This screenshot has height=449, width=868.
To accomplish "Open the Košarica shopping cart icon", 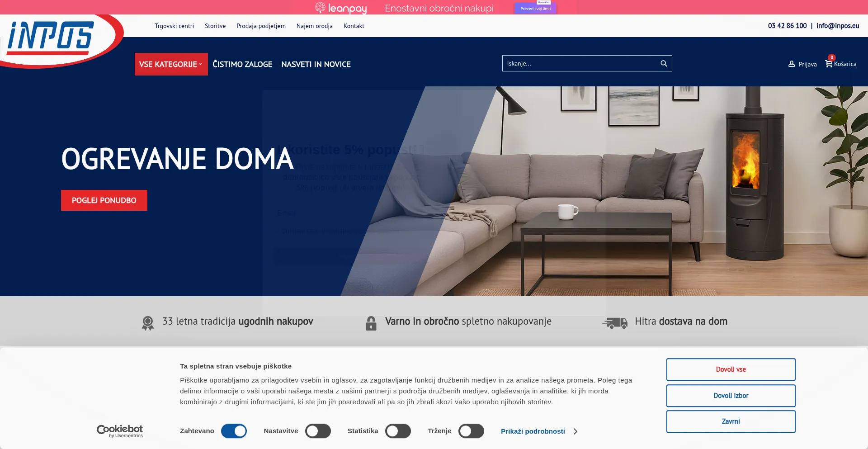I will pyautogui.click(x=829, y=64).
